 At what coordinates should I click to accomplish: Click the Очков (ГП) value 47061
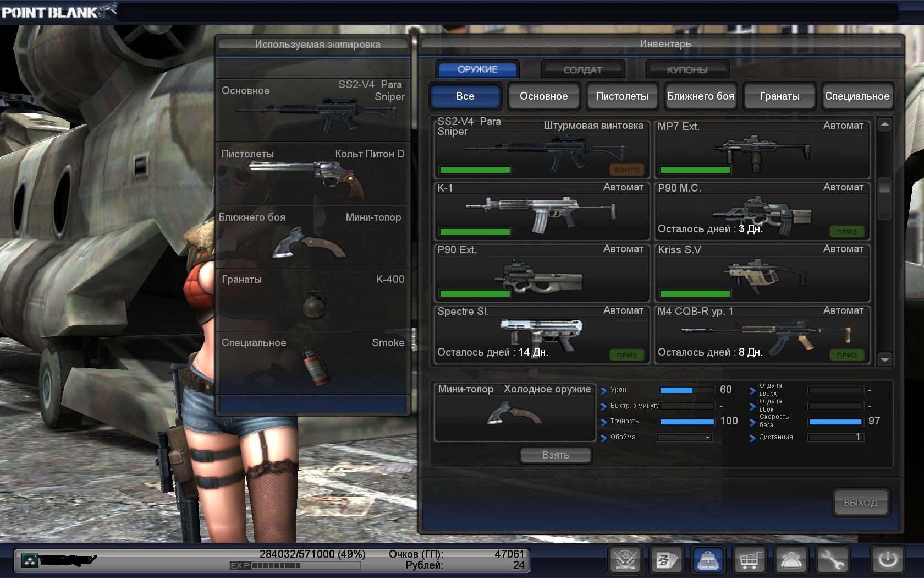pyautogui.click(x=510, y=554)
